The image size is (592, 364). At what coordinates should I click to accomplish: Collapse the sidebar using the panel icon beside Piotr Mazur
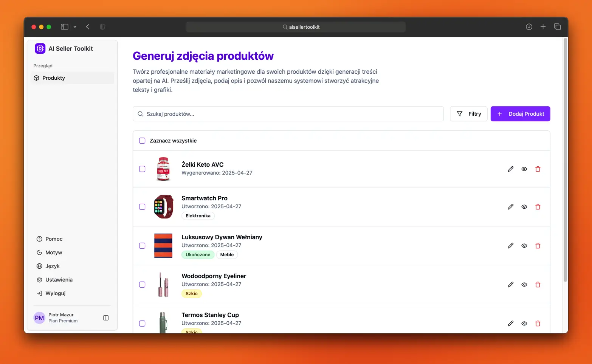pyautogui.click(x=106, y=318)
